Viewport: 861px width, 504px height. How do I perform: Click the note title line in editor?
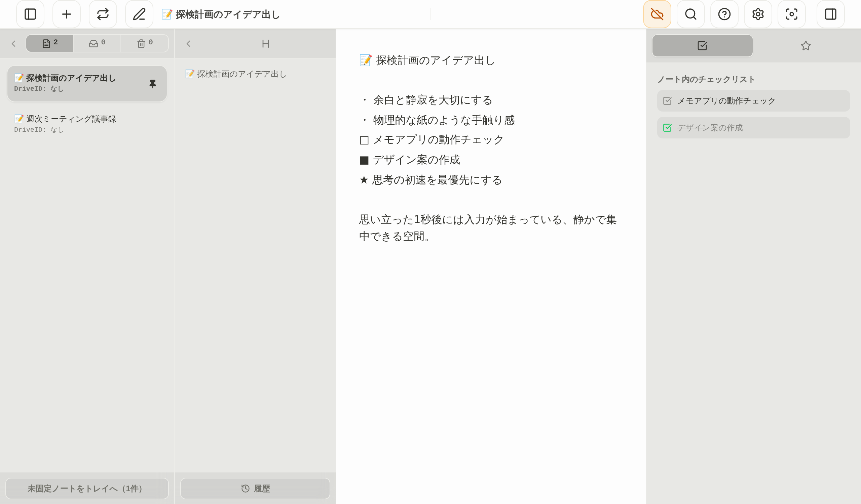point(427,60)
